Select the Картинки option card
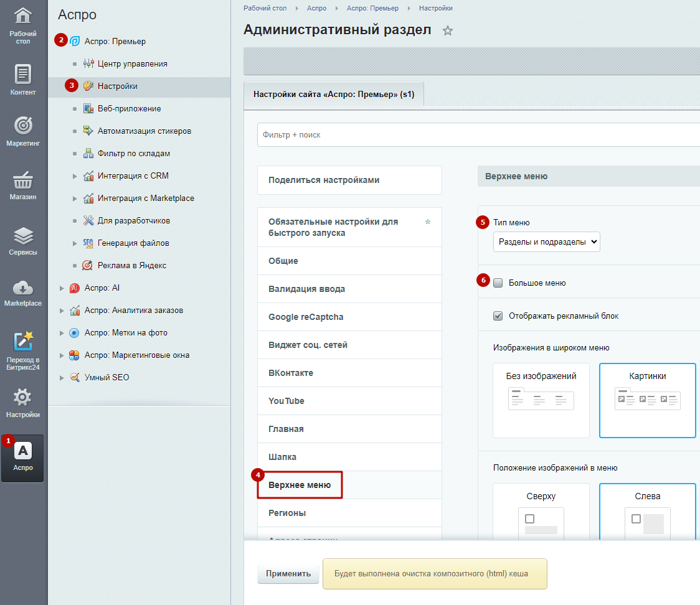The width and height of the screenshot is (700, 605). [x=647, y=400]
